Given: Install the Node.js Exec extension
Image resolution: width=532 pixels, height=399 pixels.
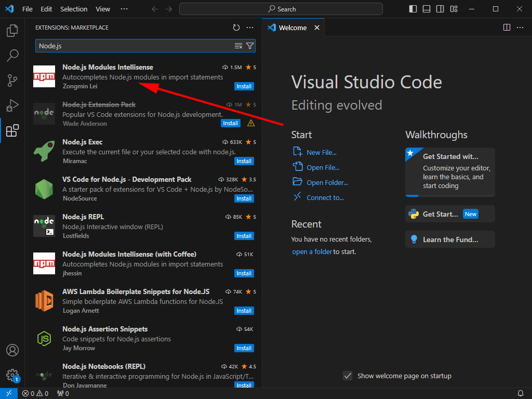Looking at the screenshot, I should tap(244, 161).
